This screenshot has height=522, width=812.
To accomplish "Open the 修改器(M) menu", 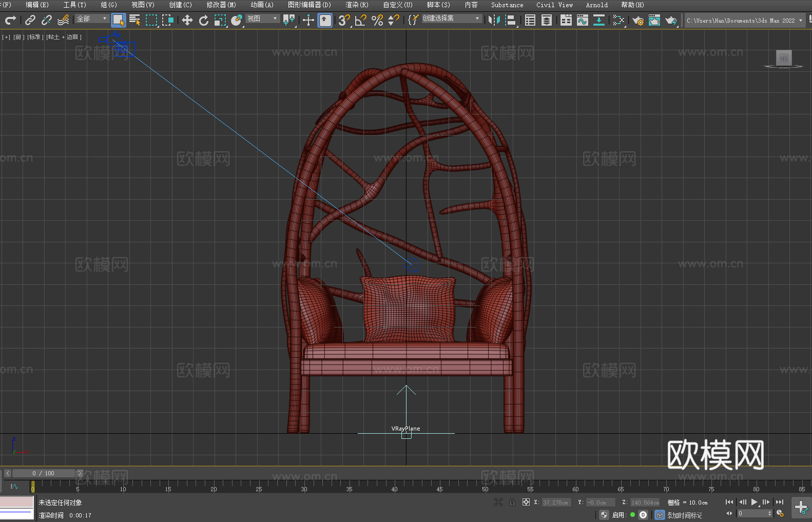I will (221, 5).
